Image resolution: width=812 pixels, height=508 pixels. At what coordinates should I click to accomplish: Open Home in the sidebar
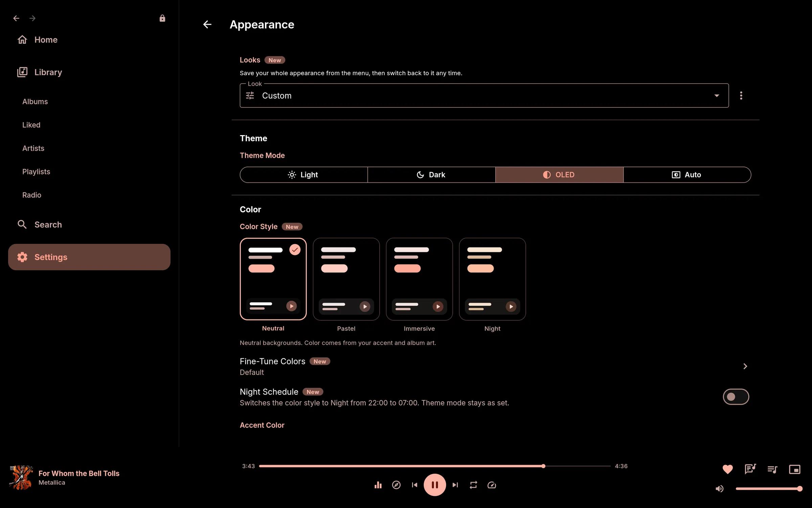(89, 40)
